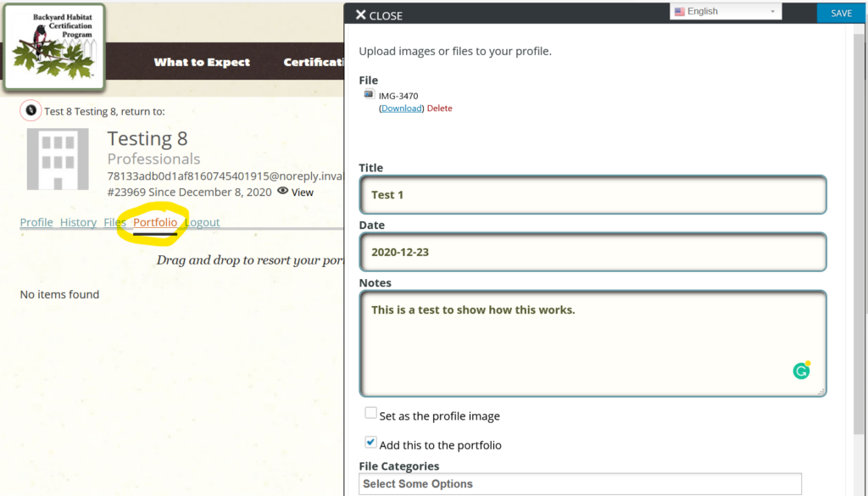The height and width of the screenshot is (496, 868).
Task: Open the Profile tab
Action: coord(36,222)
